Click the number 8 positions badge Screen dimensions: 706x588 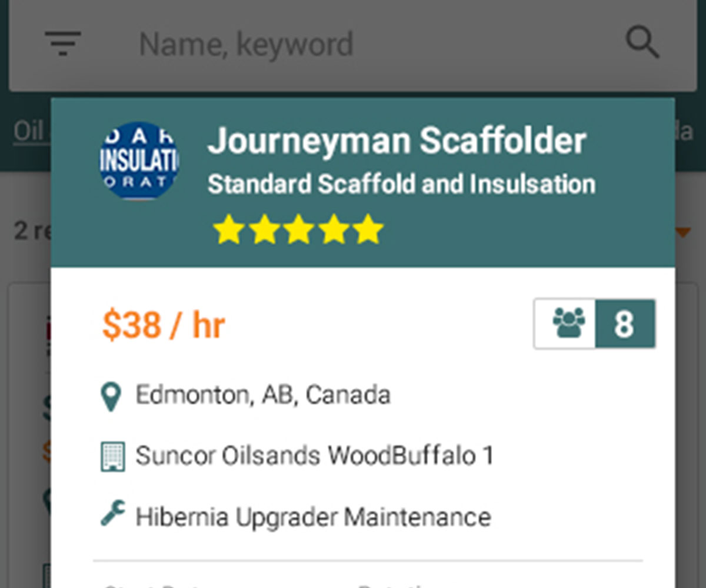(624, 324)
